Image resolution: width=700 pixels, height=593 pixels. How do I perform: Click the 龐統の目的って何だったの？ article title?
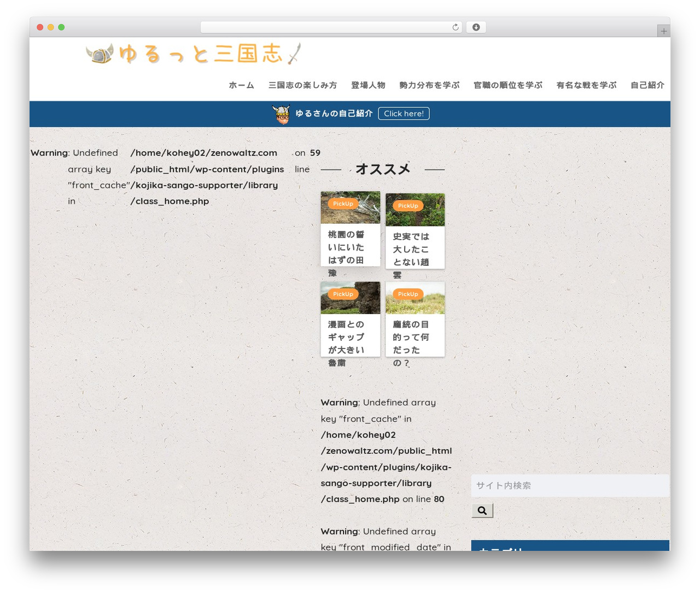tap(411, 344)
